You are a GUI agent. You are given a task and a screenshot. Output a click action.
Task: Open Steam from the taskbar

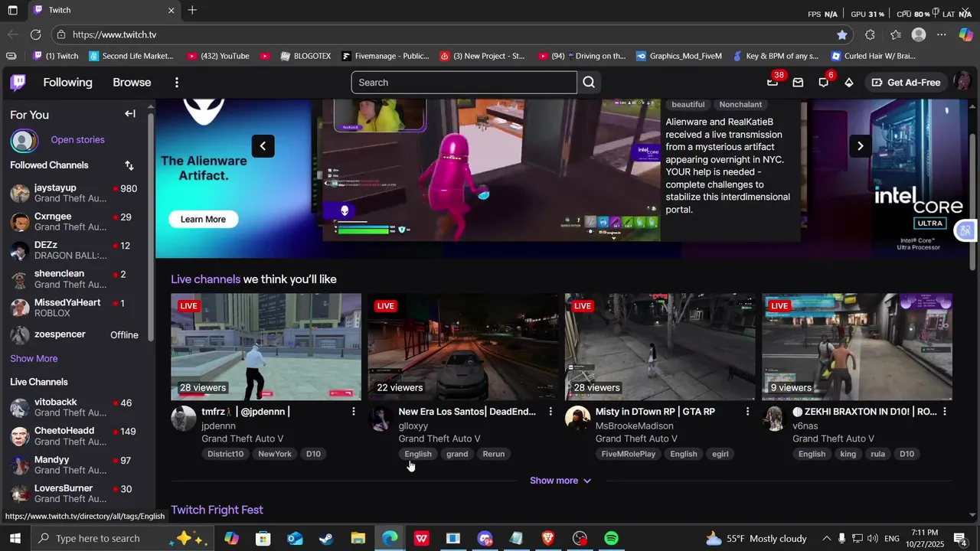pos(326,538)
